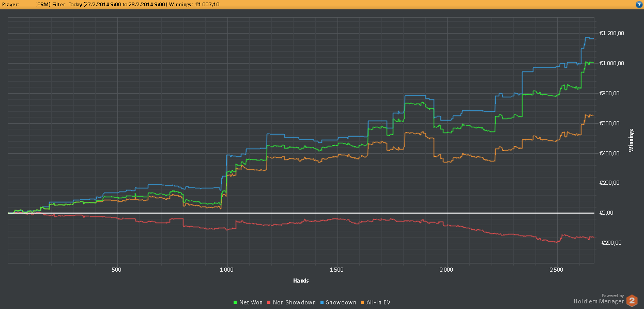Click the Player label in header bar
The image size is (644, 309).
point(10,4)
